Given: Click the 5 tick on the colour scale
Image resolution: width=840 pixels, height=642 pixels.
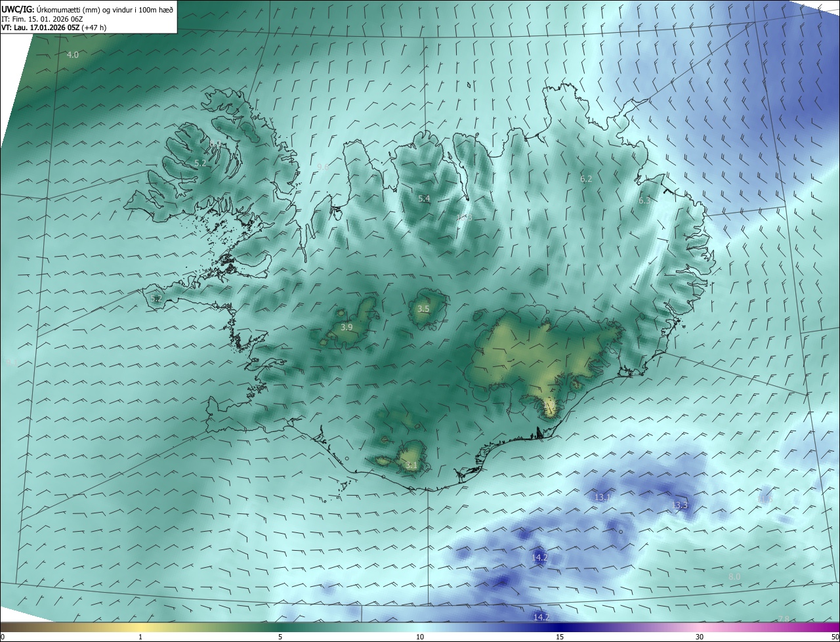Looking at the screenshot, I should point(280,637).
